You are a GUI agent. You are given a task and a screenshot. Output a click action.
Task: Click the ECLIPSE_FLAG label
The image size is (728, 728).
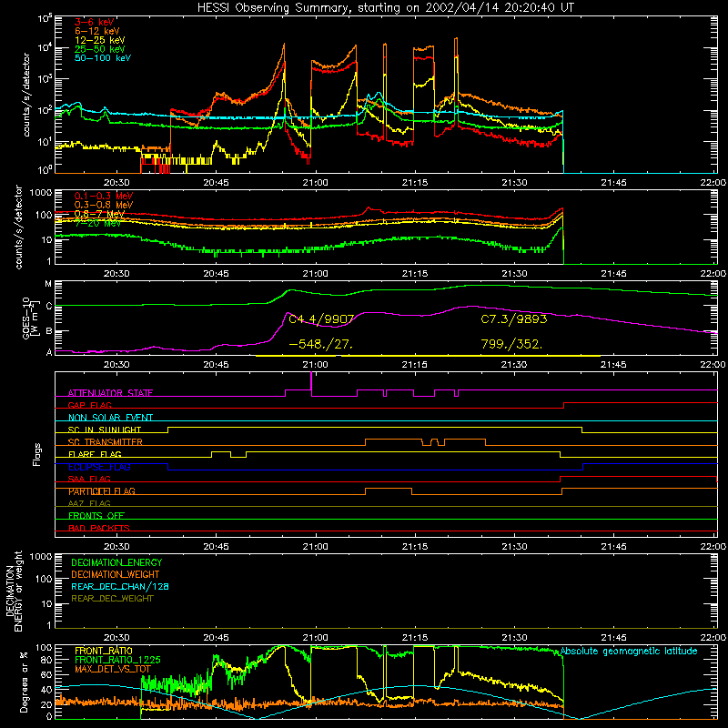point(99,467)
